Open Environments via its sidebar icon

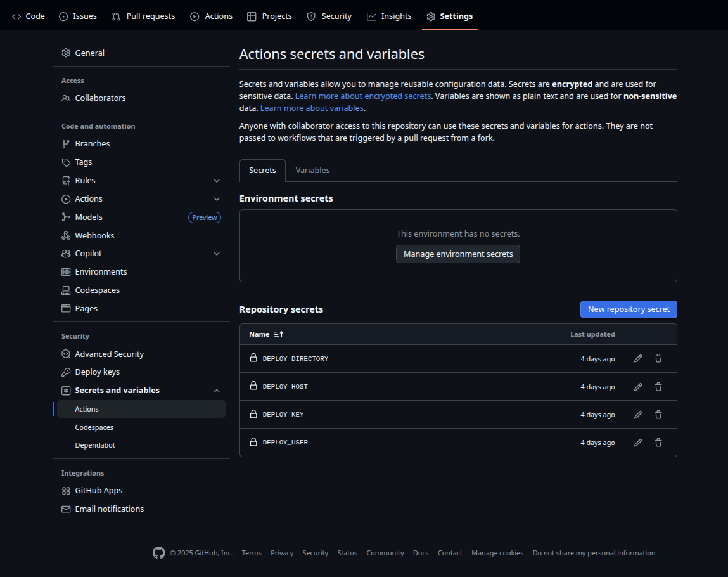click(x=66, y=271)
